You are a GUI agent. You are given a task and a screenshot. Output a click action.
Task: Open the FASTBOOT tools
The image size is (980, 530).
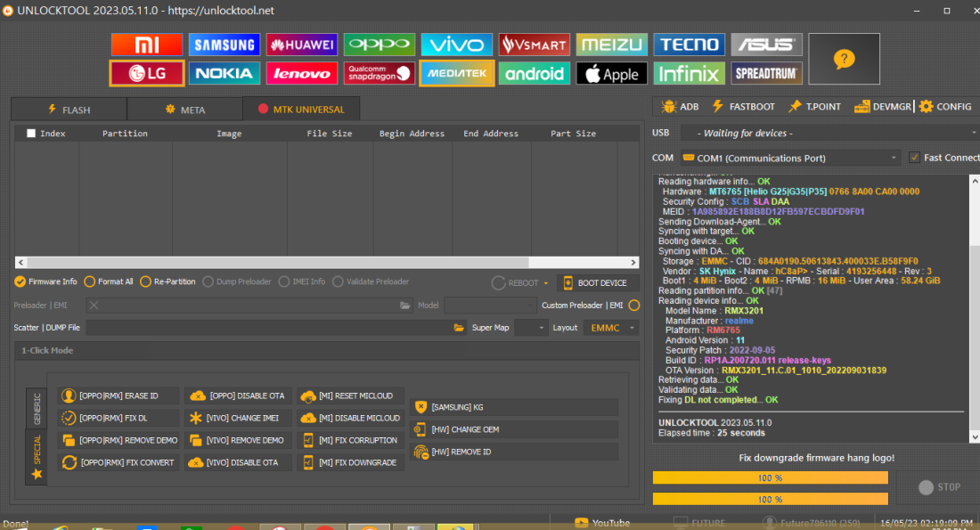click(744, 107)
